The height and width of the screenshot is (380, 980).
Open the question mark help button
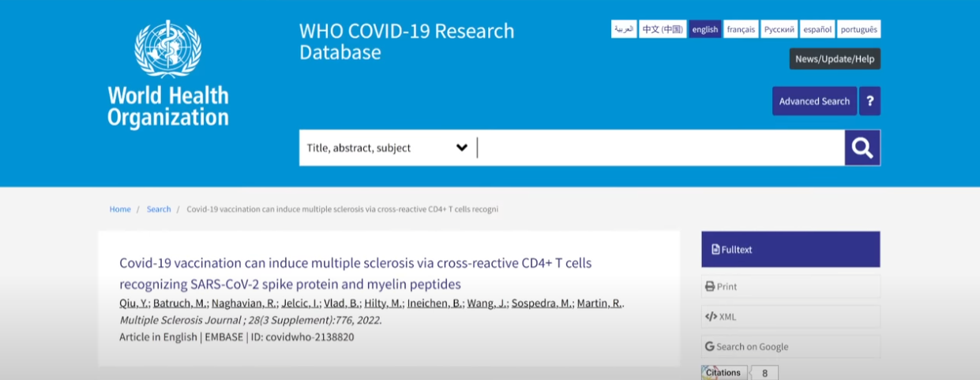[x=869, y=101]
